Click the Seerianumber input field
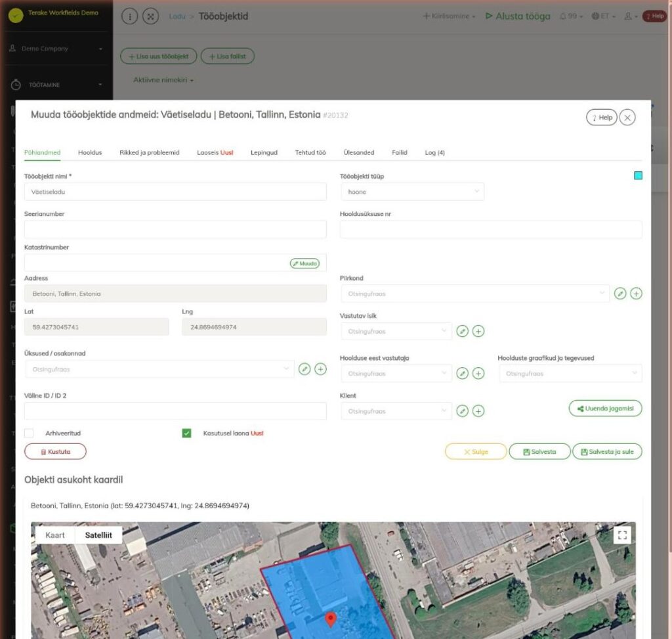This screenshot has height=639, width=672. pos(175,229)
